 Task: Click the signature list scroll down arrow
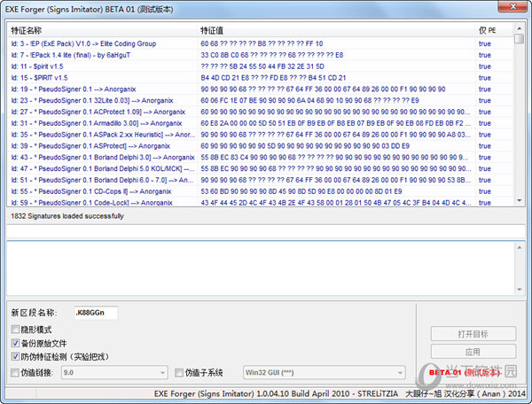[519, 200]
